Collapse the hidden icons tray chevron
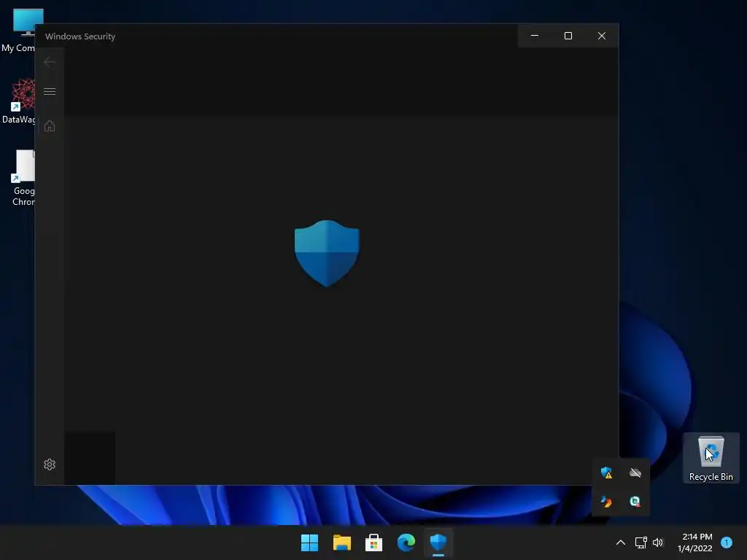Screen dimensions: 747x560 621,542
